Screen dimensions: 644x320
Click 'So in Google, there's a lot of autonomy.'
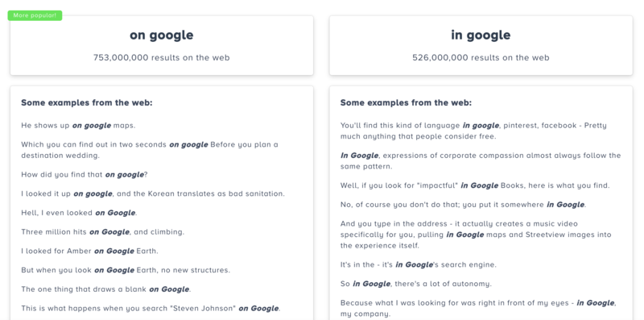[x=415, y=284]
